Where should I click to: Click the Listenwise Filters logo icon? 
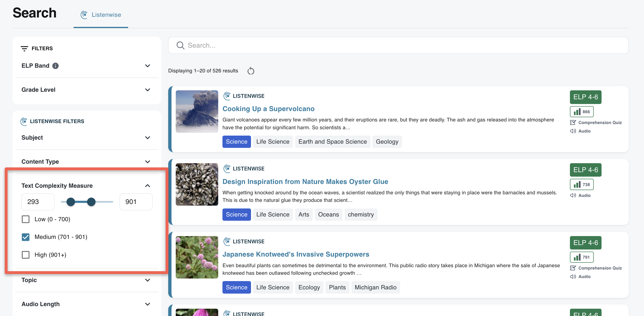(24, 121)
